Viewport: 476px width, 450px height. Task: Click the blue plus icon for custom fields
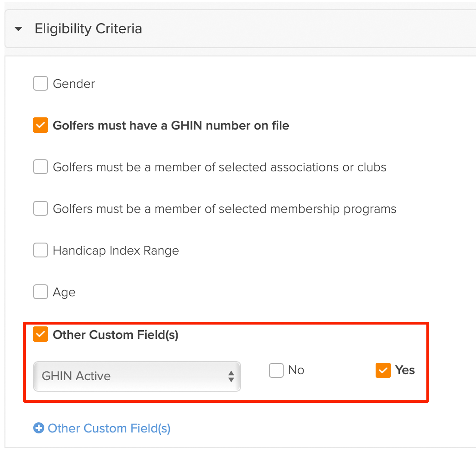(39, 428)
